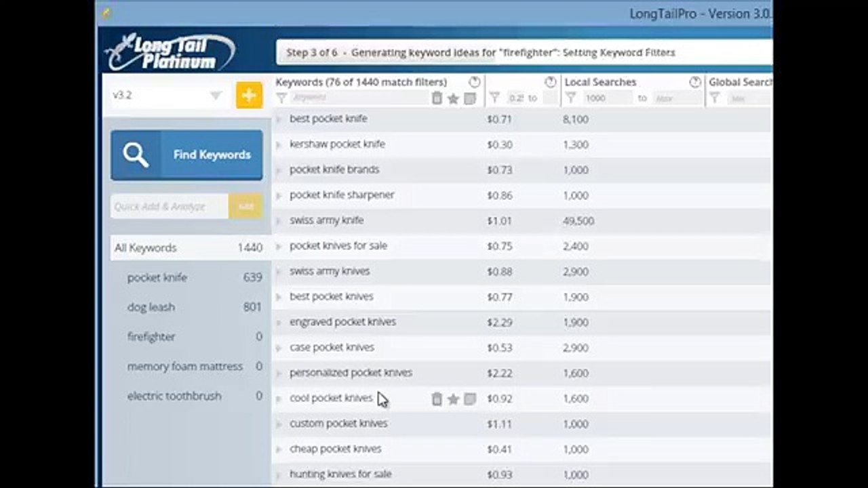The width and height of the screenshot is (868, 488).
Task: Open the v3.2 project dropdown
Action: (x=215, y=96)
